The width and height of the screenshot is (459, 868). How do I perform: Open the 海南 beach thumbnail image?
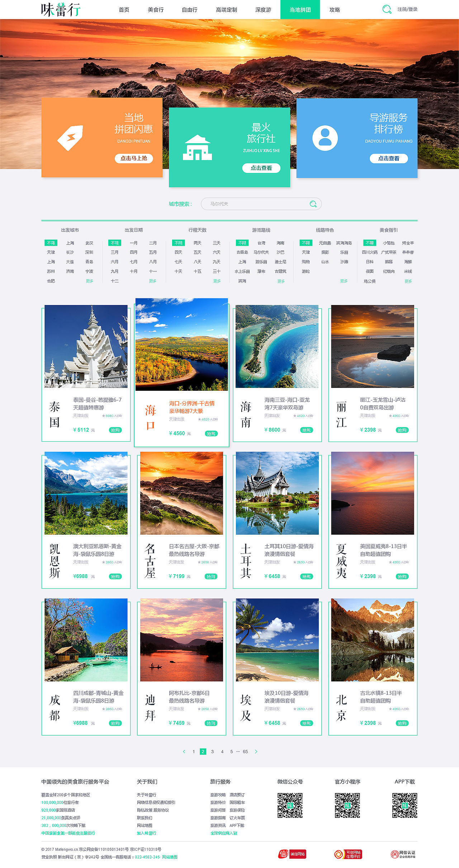pyautogui.click(x=277, y=346)
